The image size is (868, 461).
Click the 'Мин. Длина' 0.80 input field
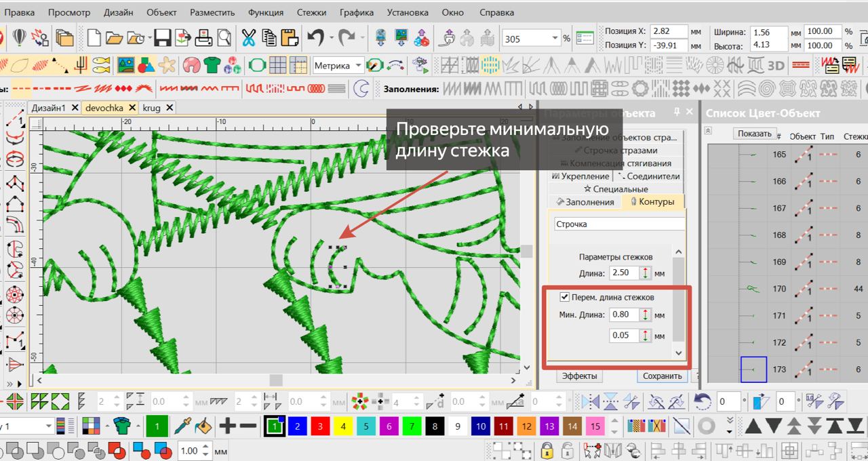click(x=623, y=315)
